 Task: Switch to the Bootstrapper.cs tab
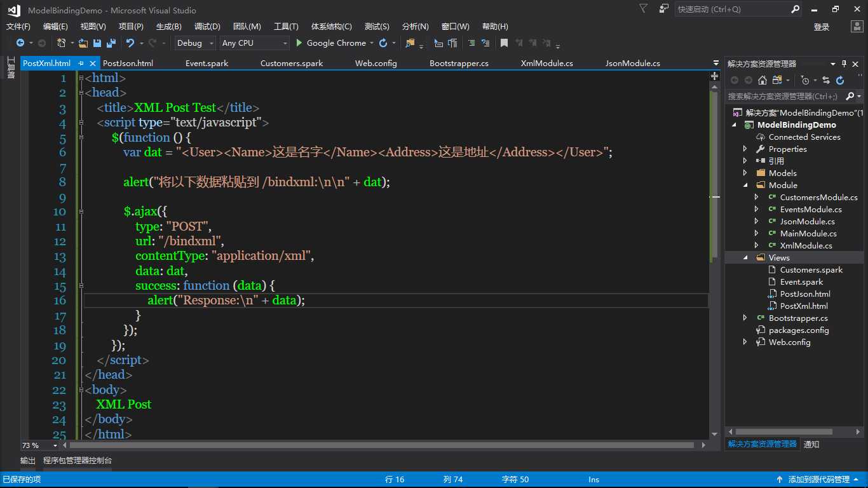(459, 64)
